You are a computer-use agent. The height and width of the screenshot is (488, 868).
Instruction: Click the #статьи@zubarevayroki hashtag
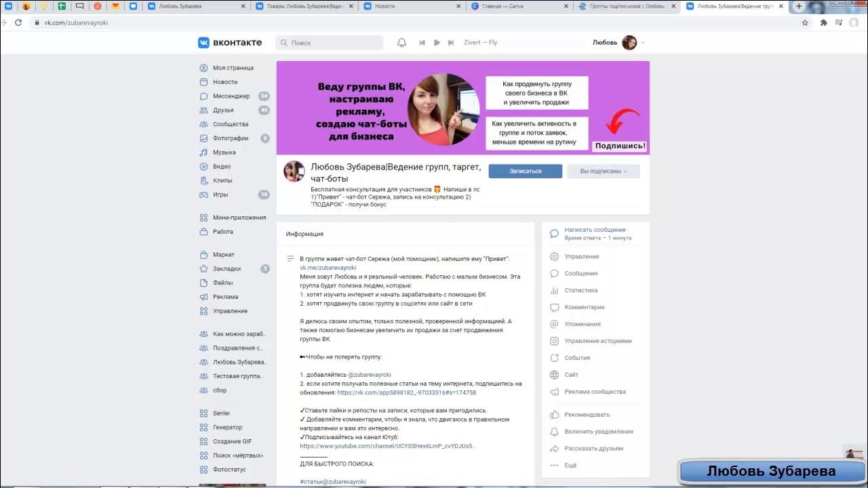coord(333,482)
